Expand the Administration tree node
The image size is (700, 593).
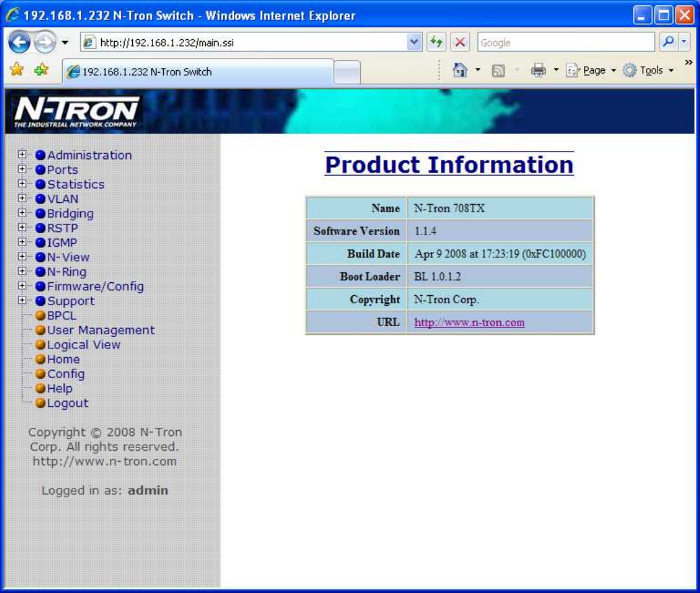click(x=22, y=154)
